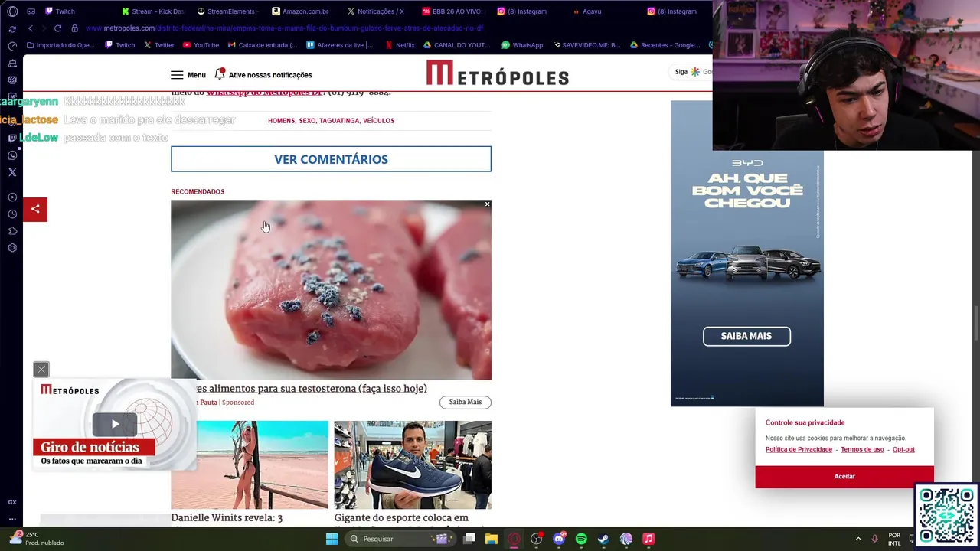The width and height of the screenshot is (980, 551).
Task: Open Steam from the taskbar
Action: pos(603,539)
